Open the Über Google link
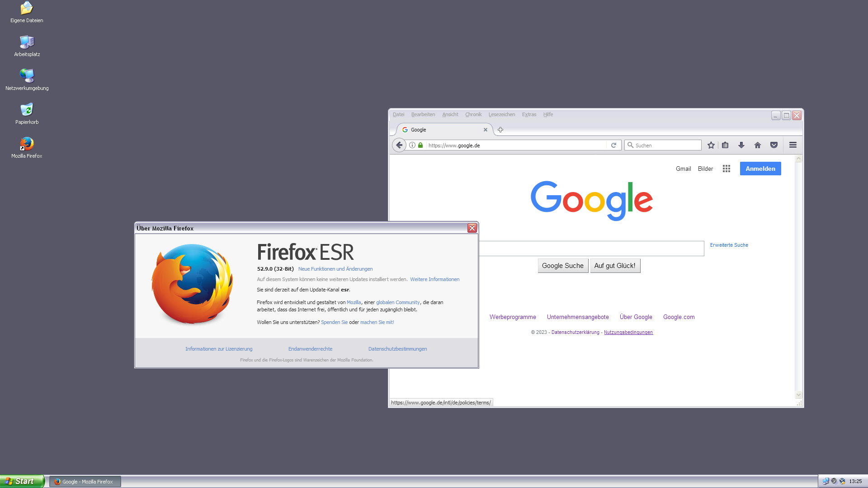This screenshot has height=488, width=868. [x=636, y=317]
